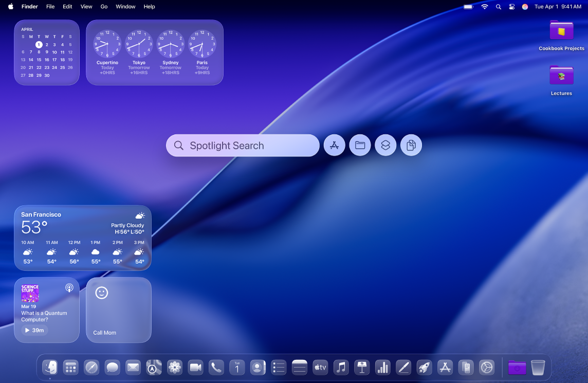Screen dimensions: 588x383
Task: Open the Mail app in the Dock
Action: coord(133,367)
